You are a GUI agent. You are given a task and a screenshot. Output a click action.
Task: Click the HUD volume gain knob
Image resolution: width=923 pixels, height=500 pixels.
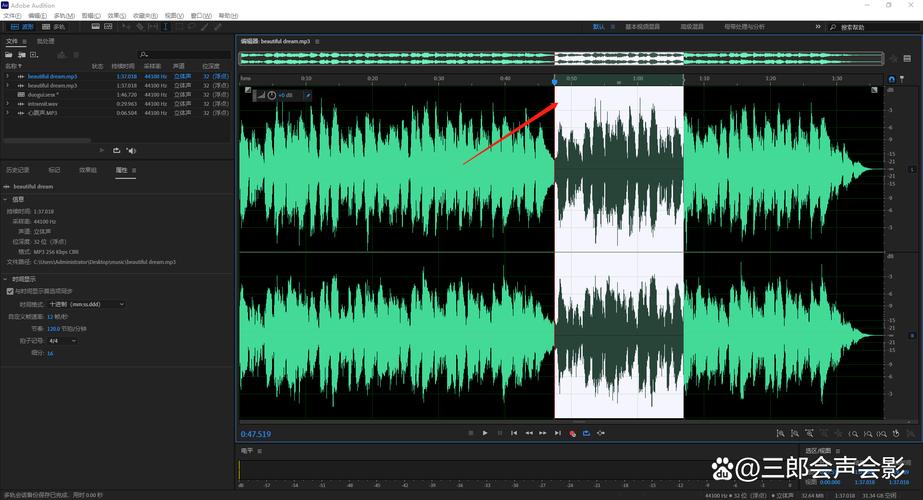pos(271,95)
